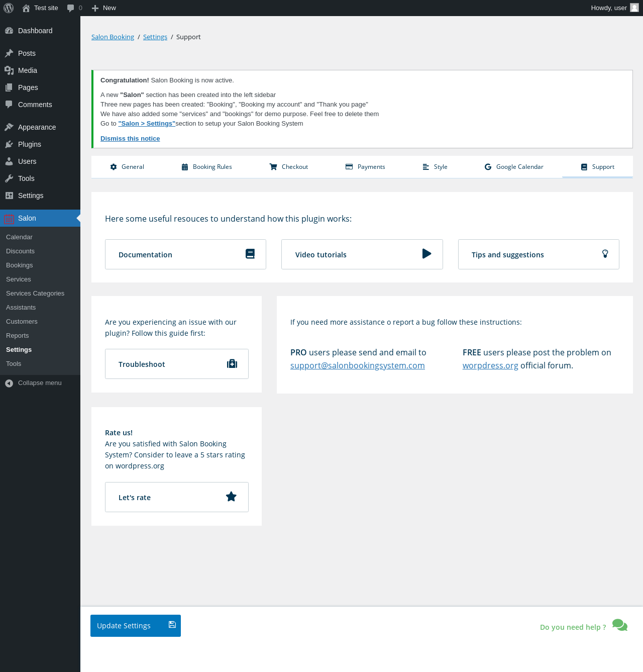643x672 pixels.
Task: Click Howdy, user account text
Action: point(609,8)
